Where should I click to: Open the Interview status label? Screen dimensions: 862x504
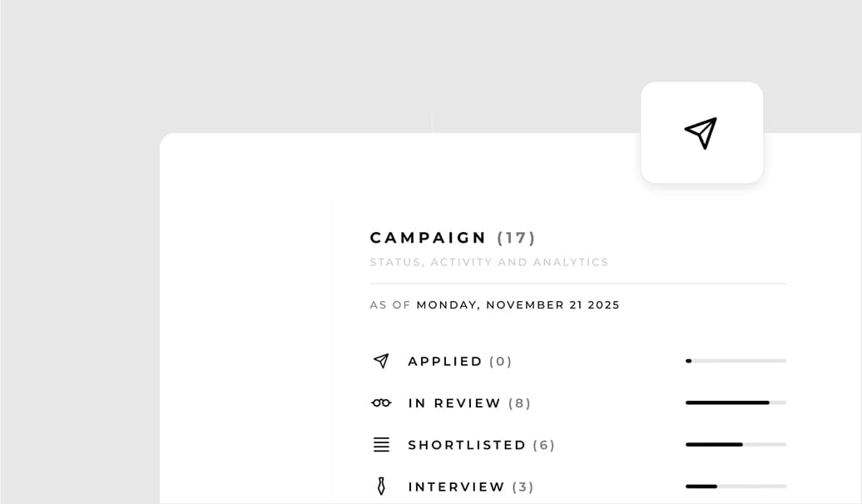[456, 487]
